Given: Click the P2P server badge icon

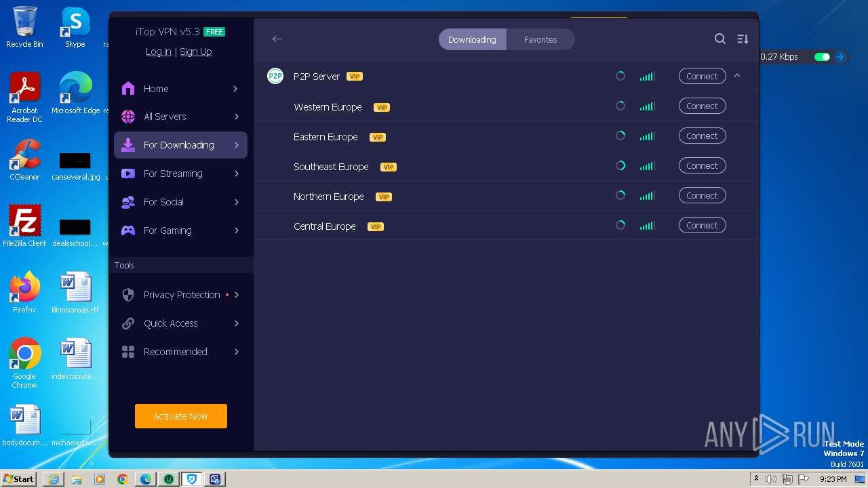Looking at the screenshot, I should [x=275, y=76].
